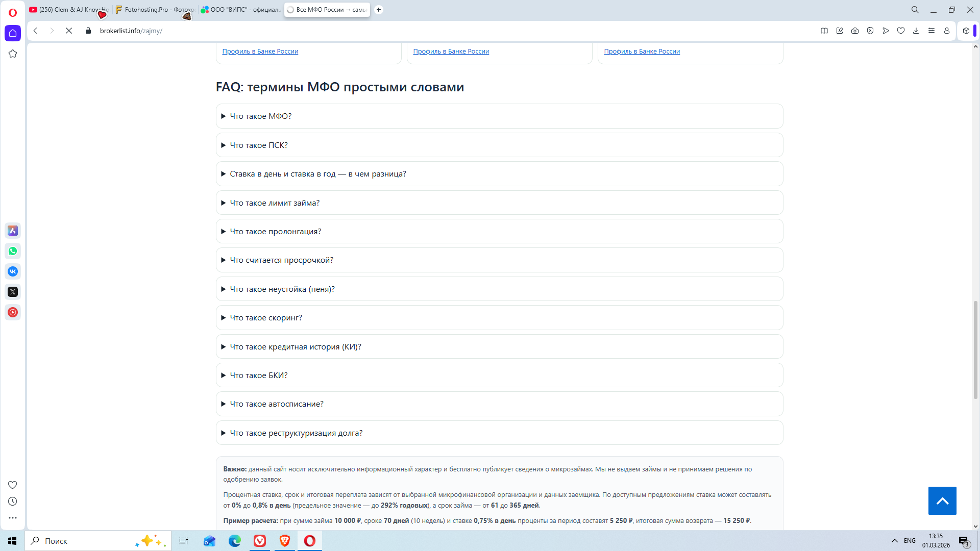980x551 pixels.
Task: Click the page vertical scrollbar thumb
Action: tap(975, 349)
